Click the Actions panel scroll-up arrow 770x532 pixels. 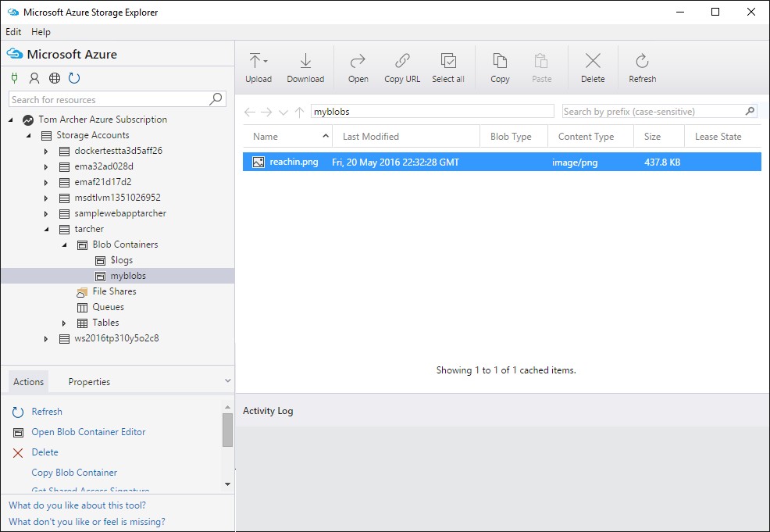(x=227, y=407)
